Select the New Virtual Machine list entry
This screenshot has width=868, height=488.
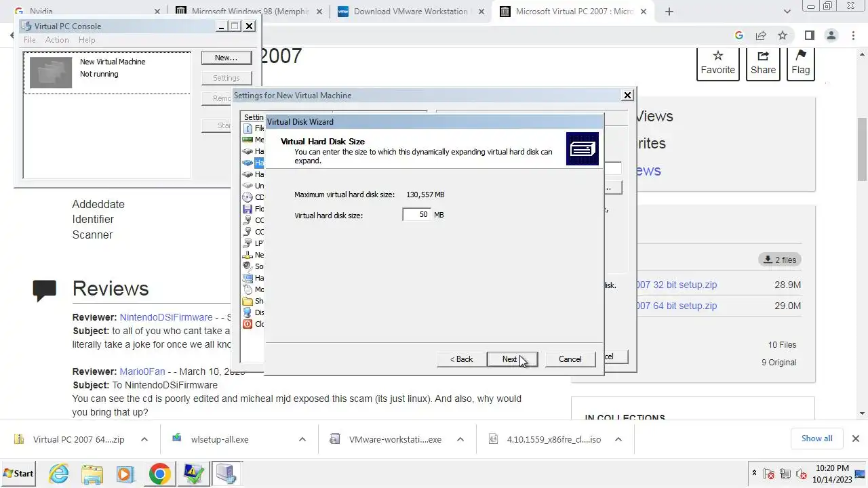(x=106, y=73)
